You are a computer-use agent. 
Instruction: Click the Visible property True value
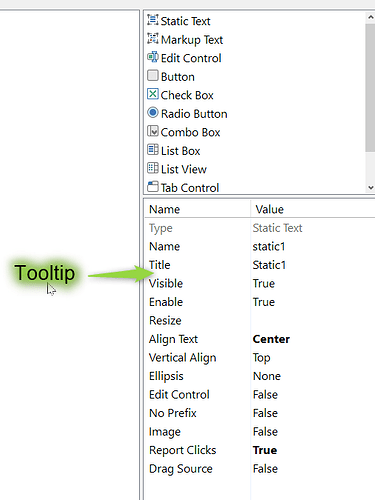click(x=264, y=284)
